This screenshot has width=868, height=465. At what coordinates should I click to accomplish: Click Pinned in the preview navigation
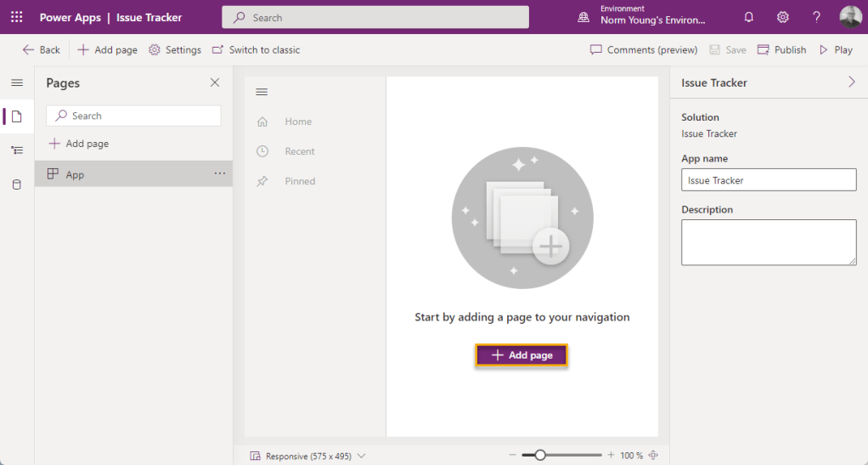click(300, 181)
